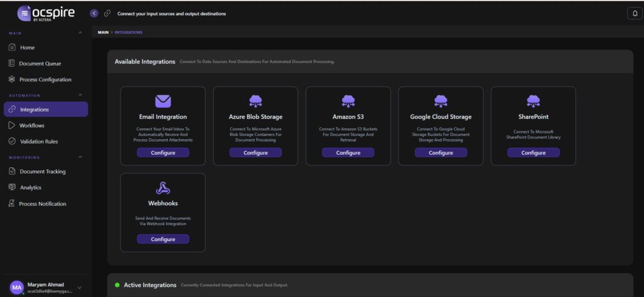Click the SharePoint card title

(x=533, y=116)
